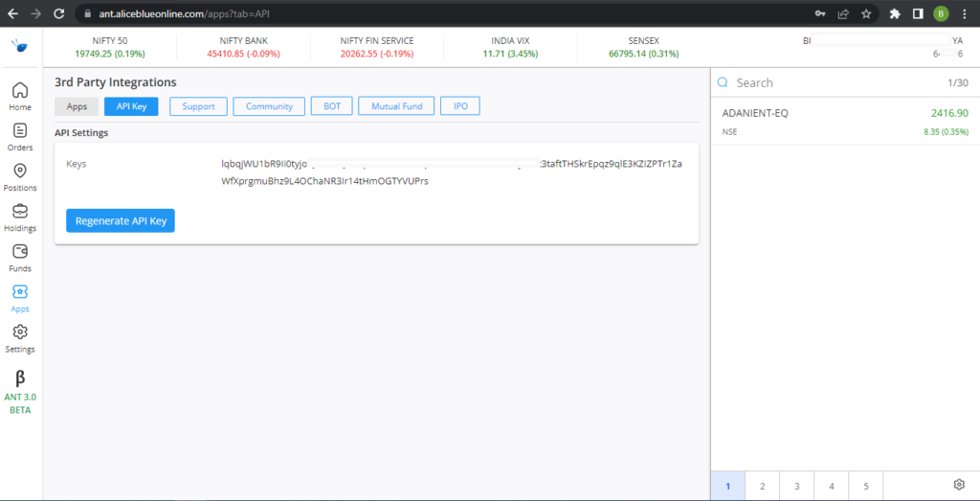Open Orders in sidebar

click(20, 138)
